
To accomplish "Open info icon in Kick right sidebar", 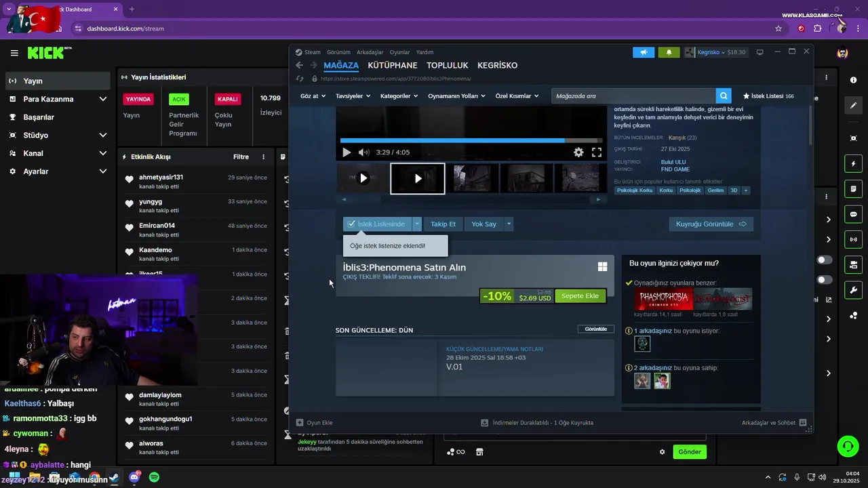I will 853,80.
